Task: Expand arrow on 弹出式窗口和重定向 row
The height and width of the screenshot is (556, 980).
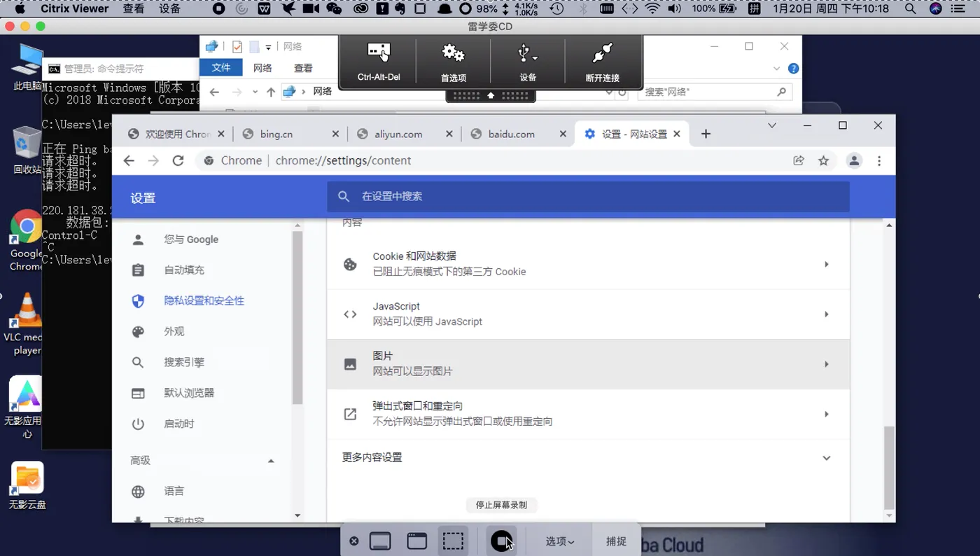Action: point(827,415)
